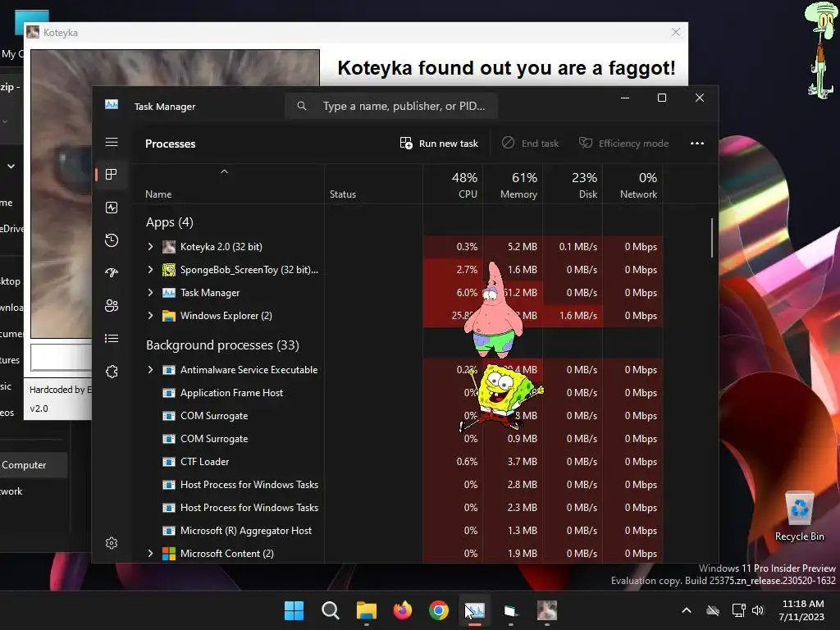This screenshot has width=840, height=630.
Task: Open the Startup apps page icon
Action: coord(112,272)
